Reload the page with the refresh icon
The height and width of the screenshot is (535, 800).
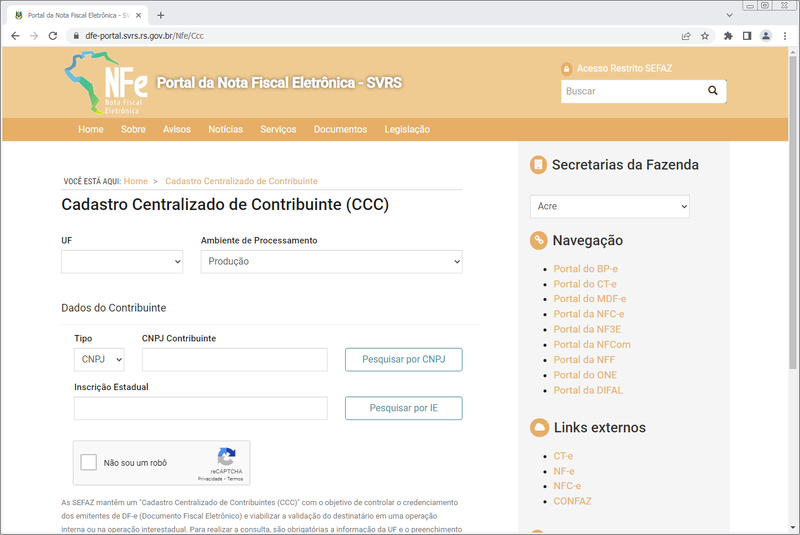click(x=53, y=36)
